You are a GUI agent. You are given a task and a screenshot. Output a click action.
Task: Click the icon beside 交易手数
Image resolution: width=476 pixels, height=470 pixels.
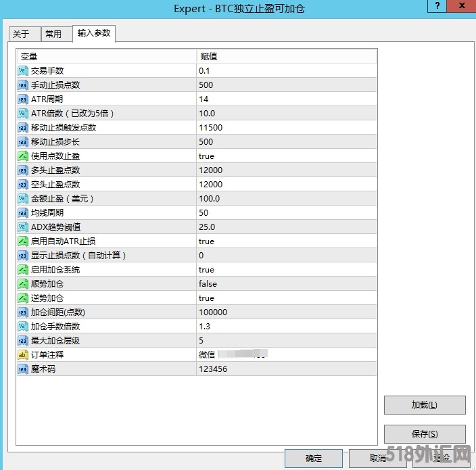[x=23, y=71]
